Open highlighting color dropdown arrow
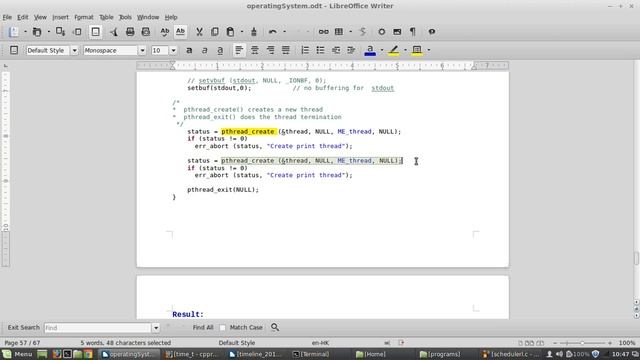 405,50
